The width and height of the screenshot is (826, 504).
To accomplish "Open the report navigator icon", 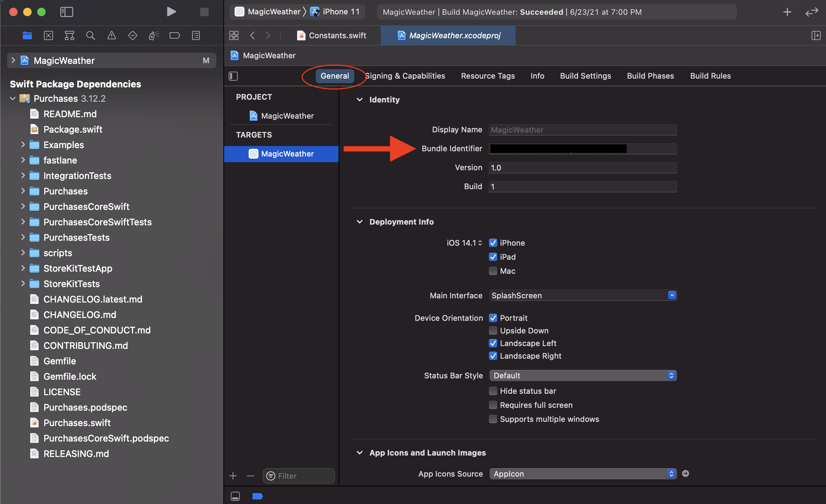I will tap(196, 35).
